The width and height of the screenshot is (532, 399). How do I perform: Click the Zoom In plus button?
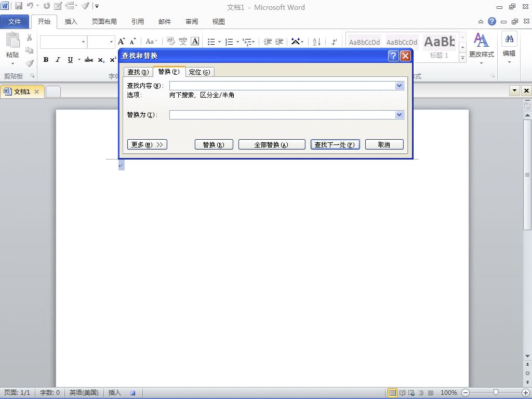click(525, 393)
